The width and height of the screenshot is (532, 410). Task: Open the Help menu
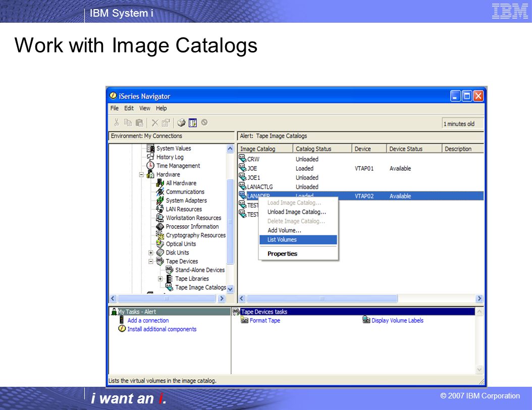pos(161,108)
